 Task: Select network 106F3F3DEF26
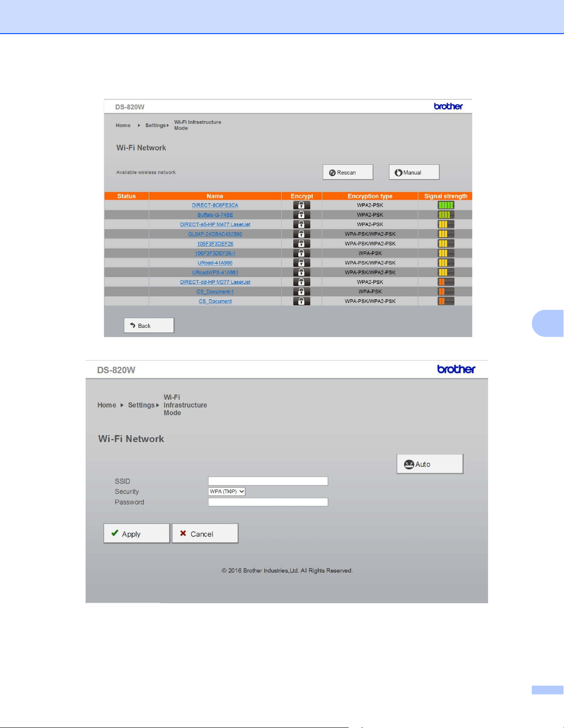[x=215, y=244]
